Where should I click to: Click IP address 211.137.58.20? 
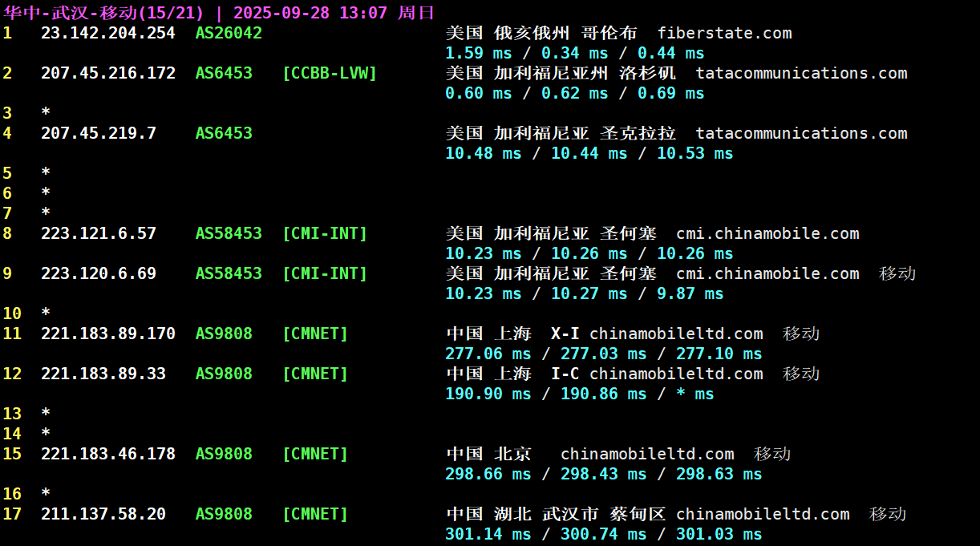click(103, 514)
